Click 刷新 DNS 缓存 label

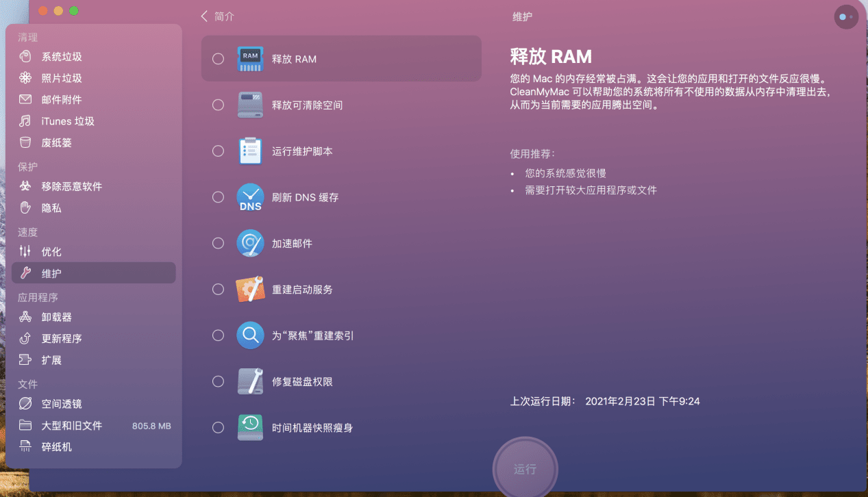pyautogui.click(x=305, y=197)
